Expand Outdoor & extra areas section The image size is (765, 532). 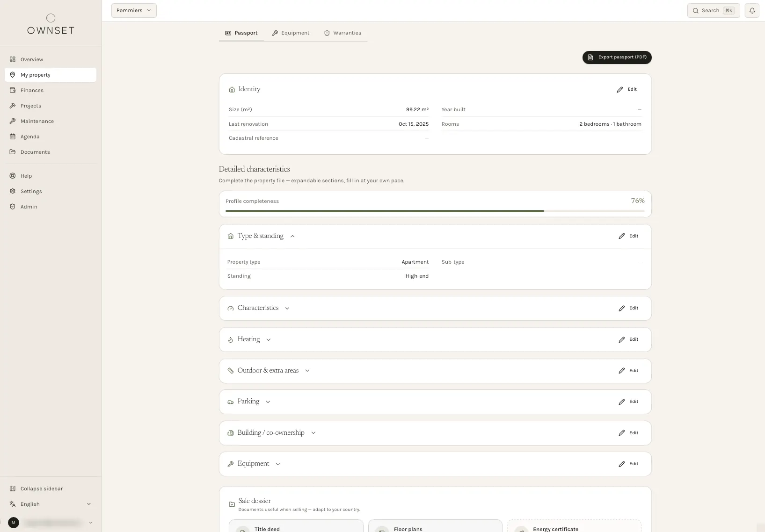tap(307, 371)
